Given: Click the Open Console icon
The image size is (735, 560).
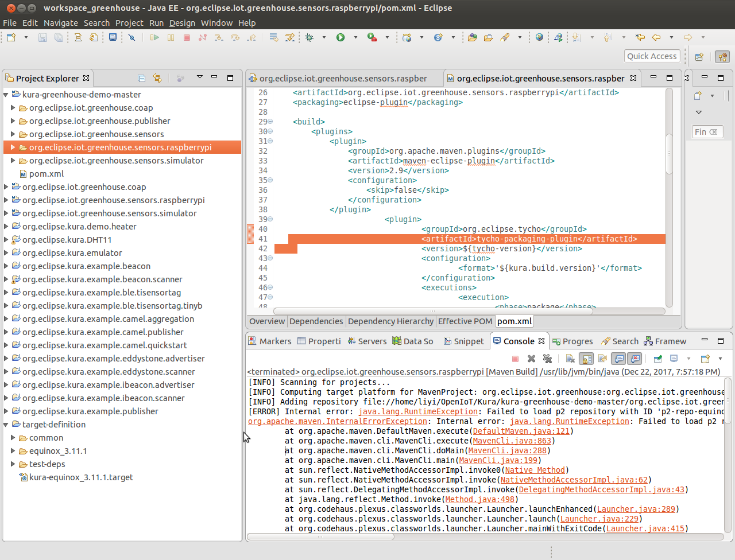Looking at the screenshot, I should pos(705,359).
